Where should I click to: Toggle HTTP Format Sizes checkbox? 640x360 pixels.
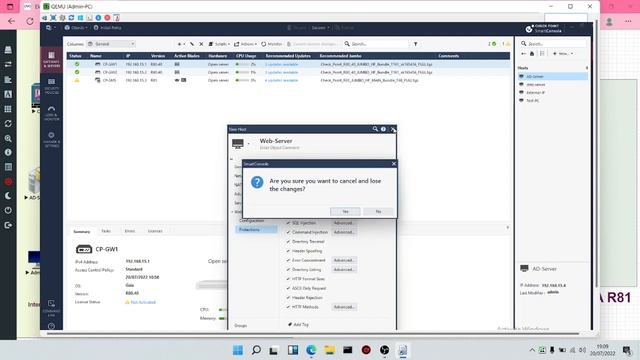[x=288, y=279]
